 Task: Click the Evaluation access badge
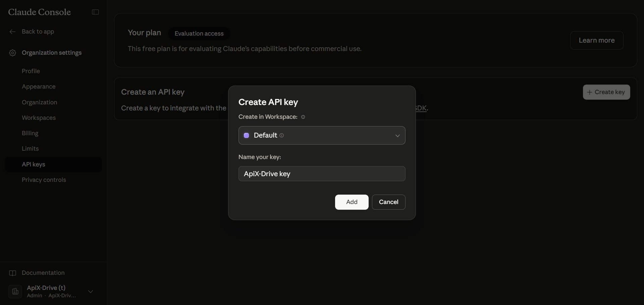point(199,33)
